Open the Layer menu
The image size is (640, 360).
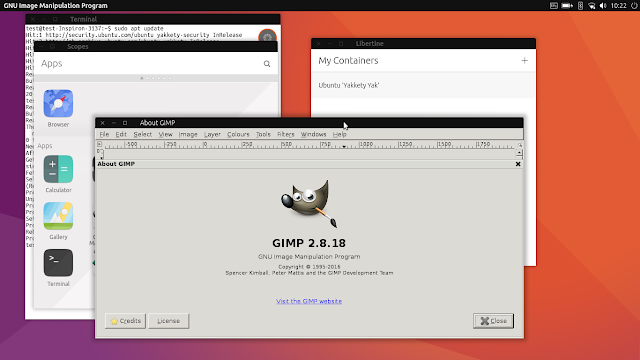[x=212, y=134]
